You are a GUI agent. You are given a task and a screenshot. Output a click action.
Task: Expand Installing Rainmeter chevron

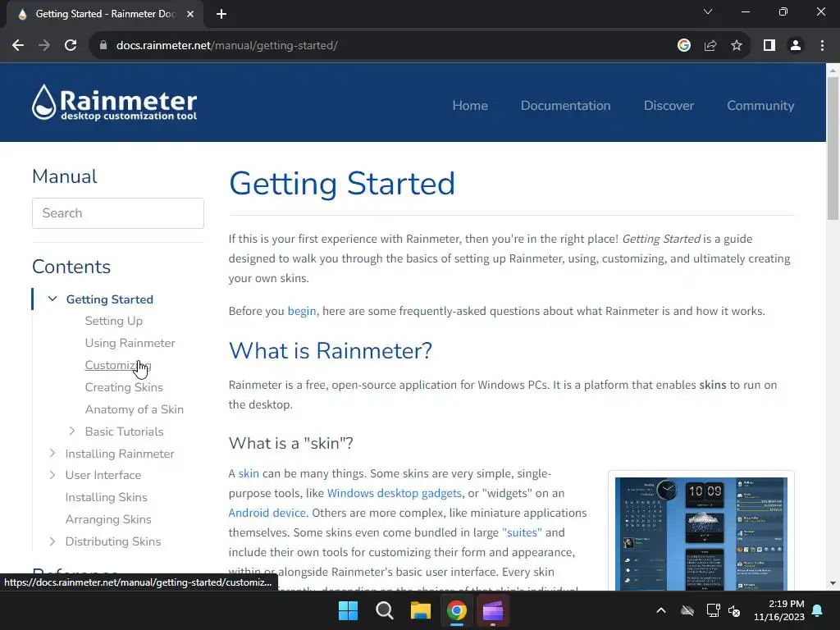coord(52,453)
